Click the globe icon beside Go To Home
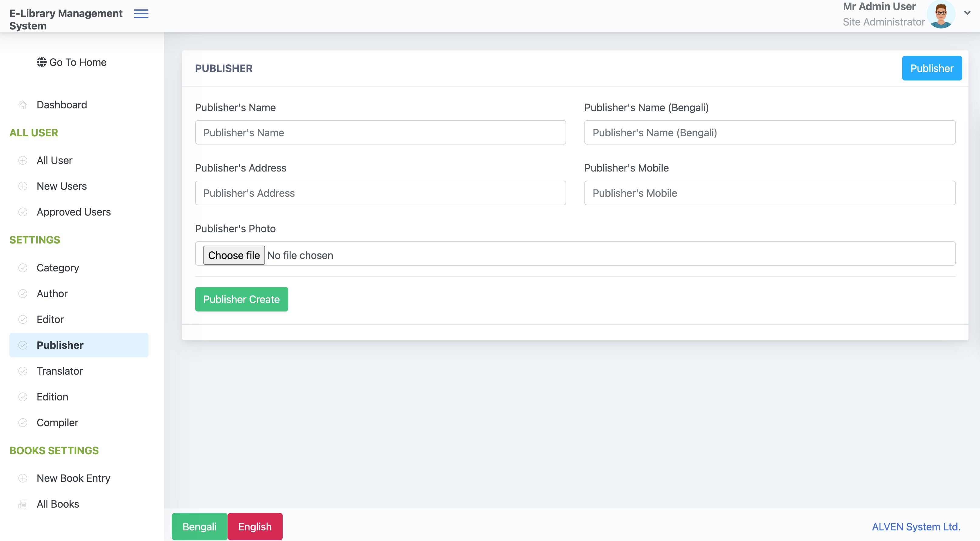 (x=42, y=62)
